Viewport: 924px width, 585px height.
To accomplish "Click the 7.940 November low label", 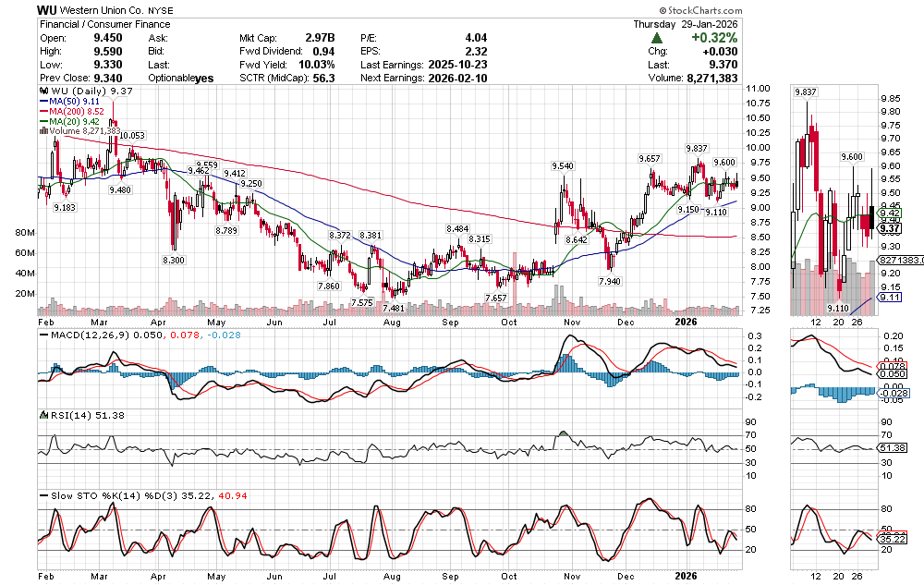I will pos(609,280).
